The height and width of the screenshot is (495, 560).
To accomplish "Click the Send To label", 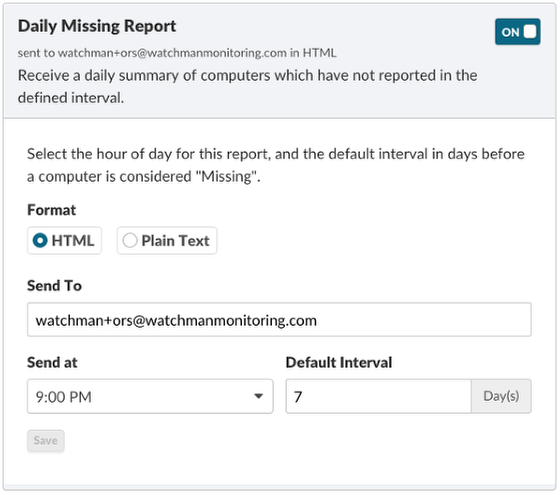I will coord(54,286).
